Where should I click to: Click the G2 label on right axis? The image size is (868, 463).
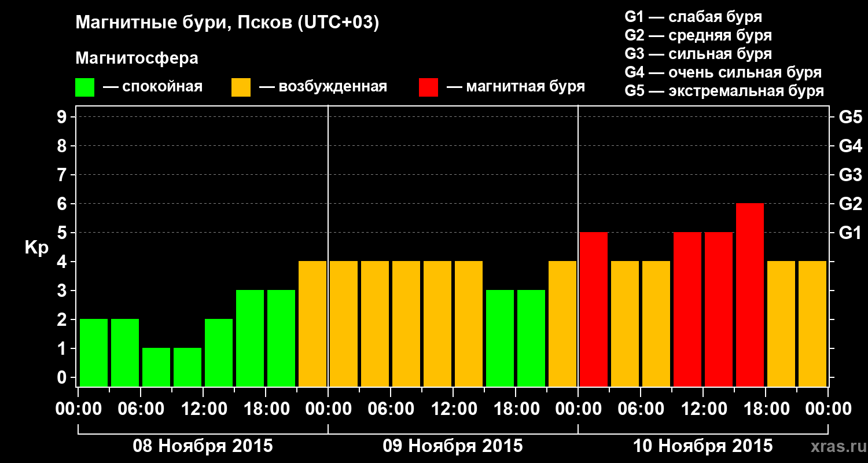850,204
